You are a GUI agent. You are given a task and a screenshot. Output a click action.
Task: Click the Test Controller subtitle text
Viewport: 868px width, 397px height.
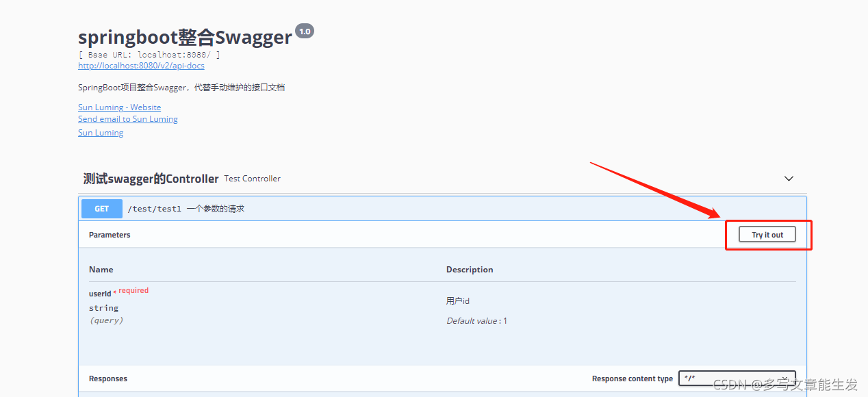253,179
